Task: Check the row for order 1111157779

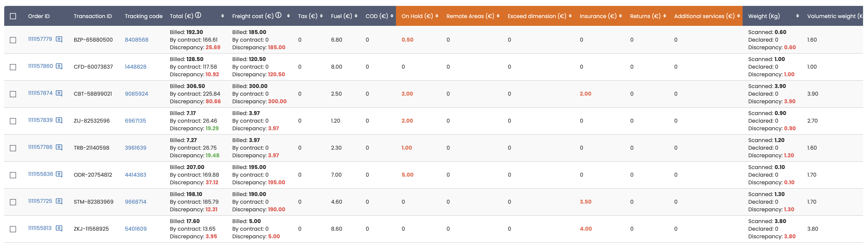Action: (x=13, y=40)
